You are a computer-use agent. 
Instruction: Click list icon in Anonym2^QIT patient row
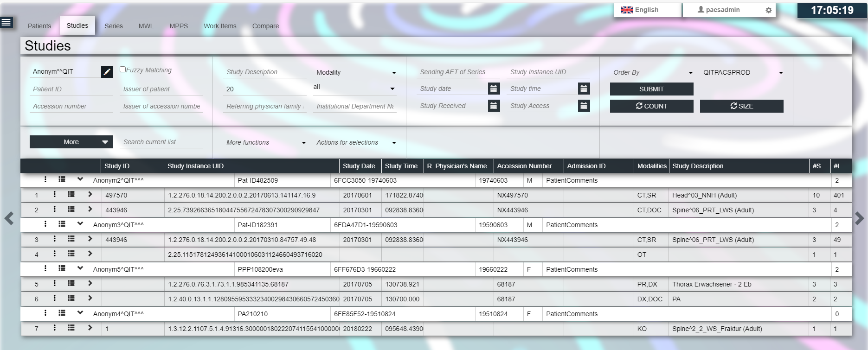(x=62, y=180)
